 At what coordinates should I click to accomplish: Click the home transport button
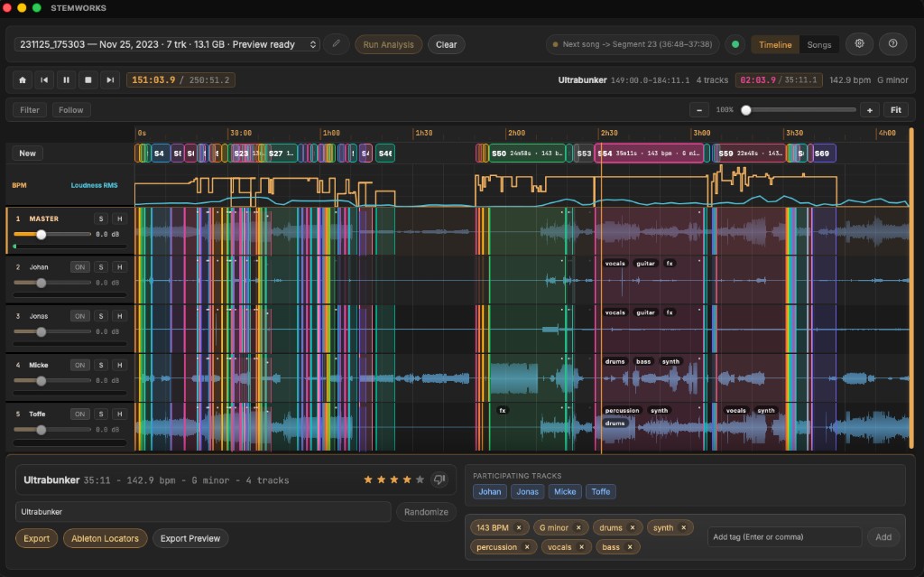[x=23, y=79]
